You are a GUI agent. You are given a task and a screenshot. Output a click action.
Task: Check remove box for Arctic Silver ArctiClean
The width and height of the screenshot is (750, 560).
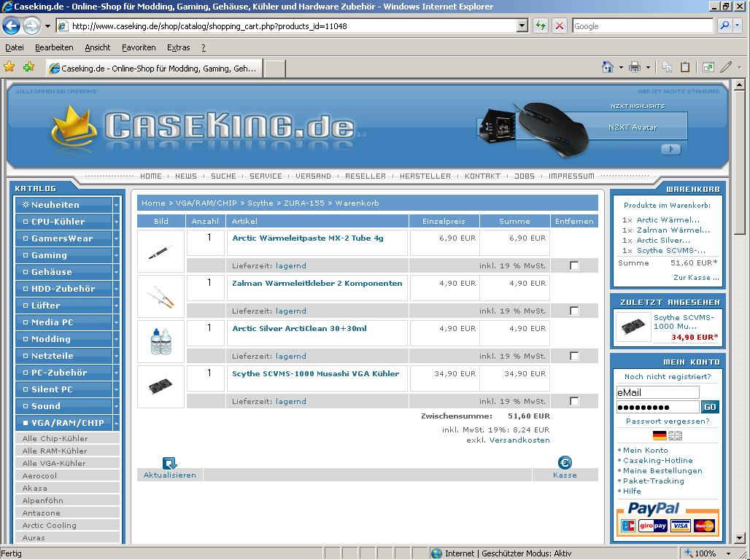[574, 356]
